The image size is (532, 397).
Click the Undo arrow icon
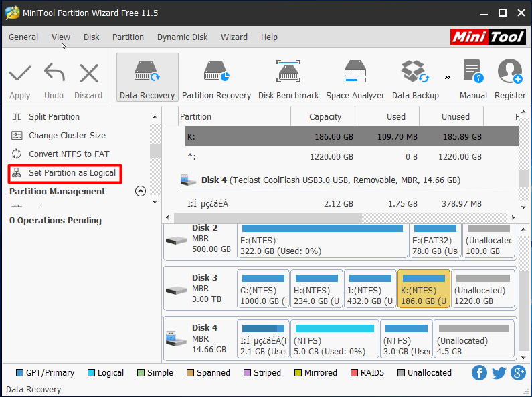pos(54,72)
